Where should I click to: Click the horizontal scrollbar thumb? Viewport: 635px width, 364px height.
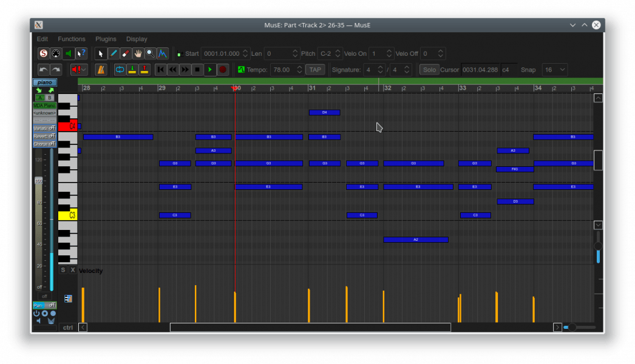click(310, 327)
